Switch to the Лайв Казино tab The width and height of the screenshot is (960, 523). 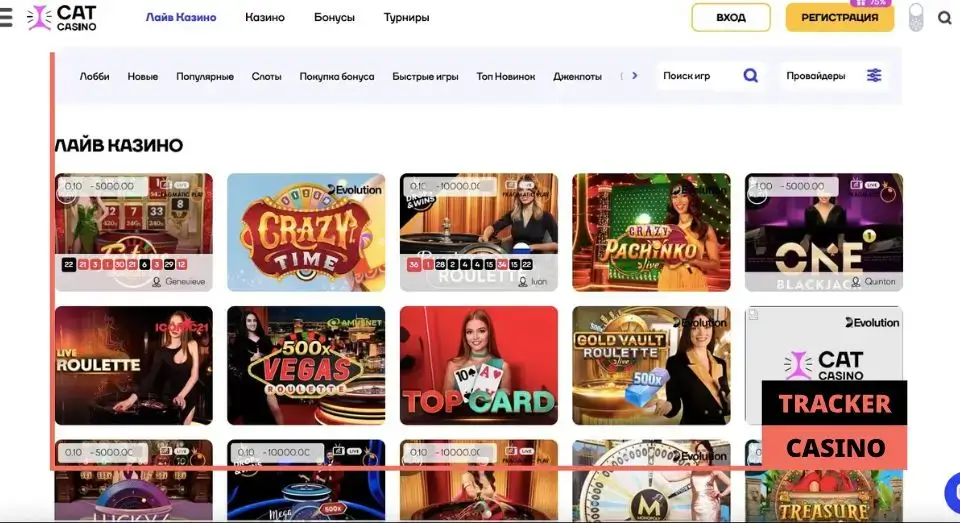[x=181, y=17]
